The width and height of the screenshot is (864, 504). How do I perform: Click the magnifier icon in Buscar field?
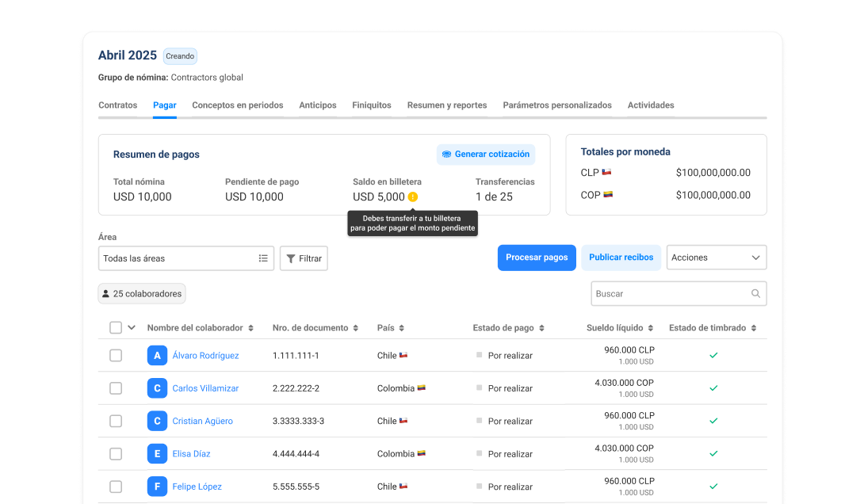tap(755, 294)
